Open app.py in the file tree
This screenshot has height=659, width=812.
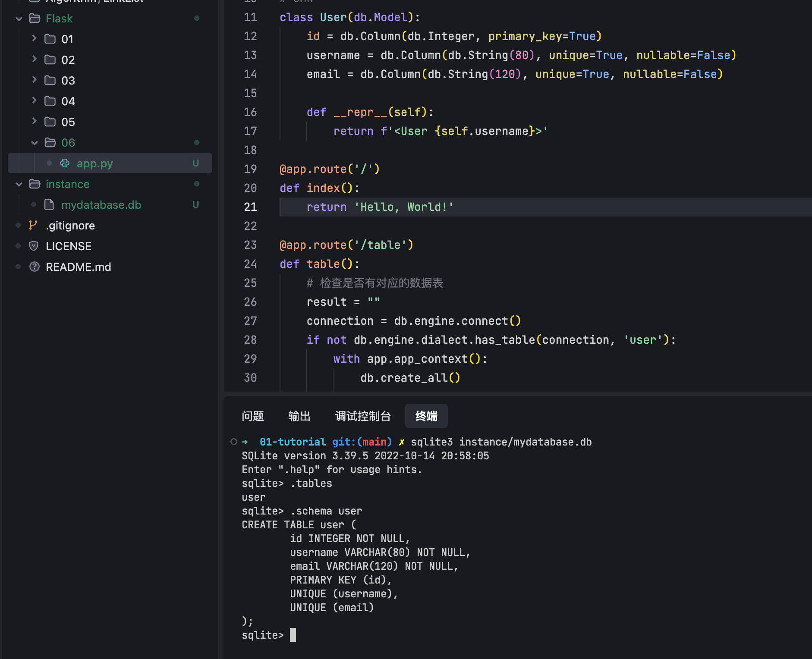pos(110,163)
